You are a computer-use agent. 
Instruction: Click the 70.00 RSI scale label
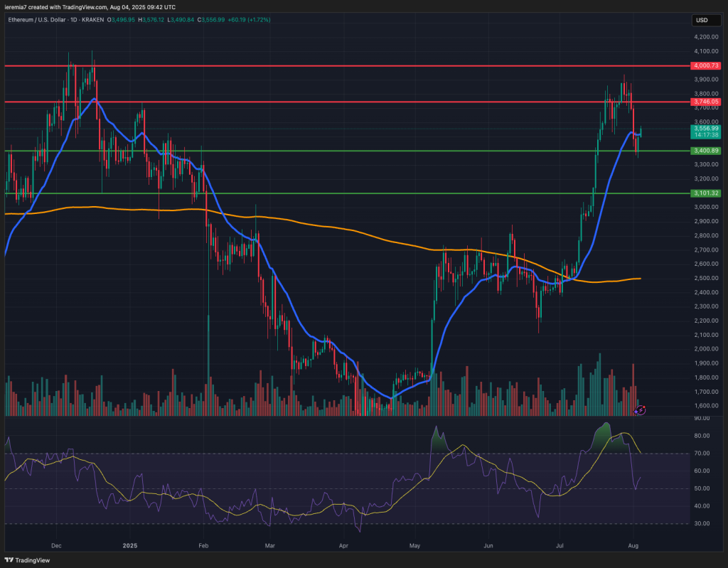[x=703, y=454]
